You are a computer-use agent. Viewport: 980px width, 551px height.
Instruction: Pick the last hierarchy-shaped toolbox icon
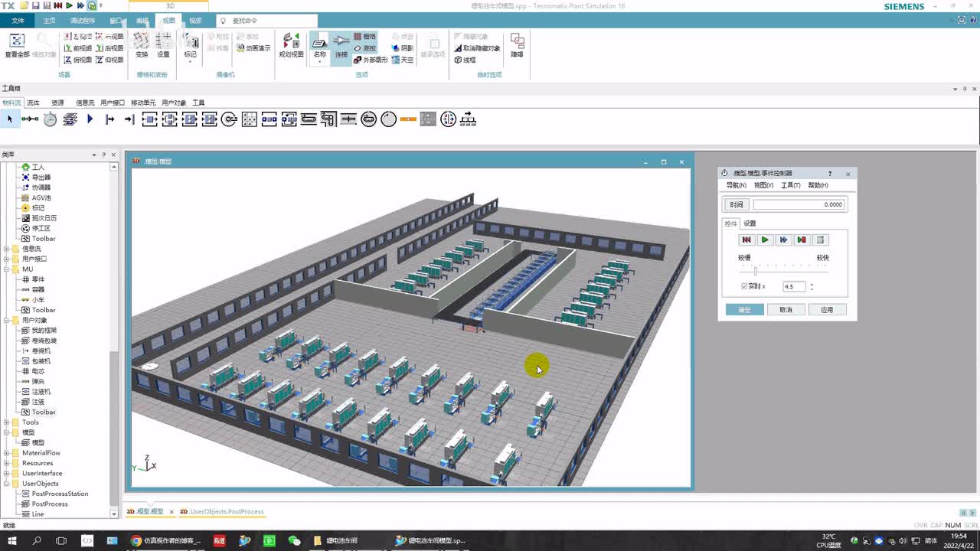[468, 119]
